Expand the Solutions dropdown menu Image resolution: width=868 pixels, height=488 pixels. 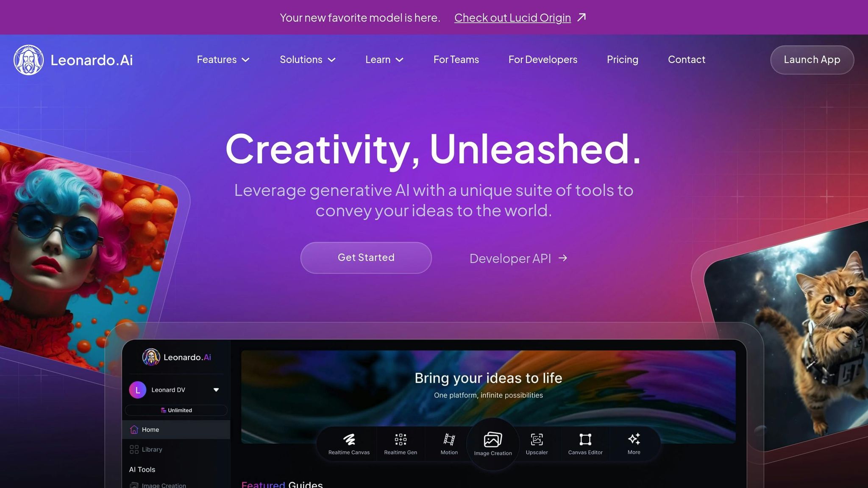pos(308,60)
